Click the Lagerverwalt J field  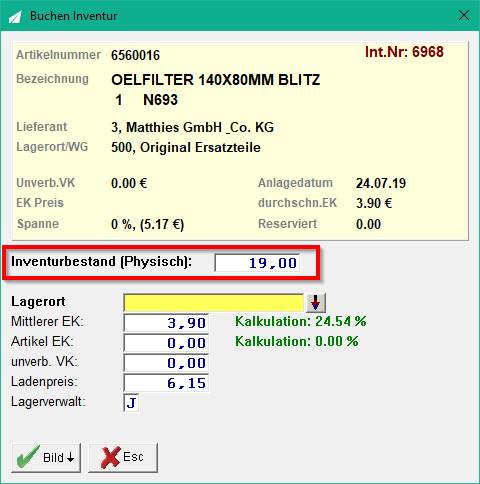pos(131,403)
